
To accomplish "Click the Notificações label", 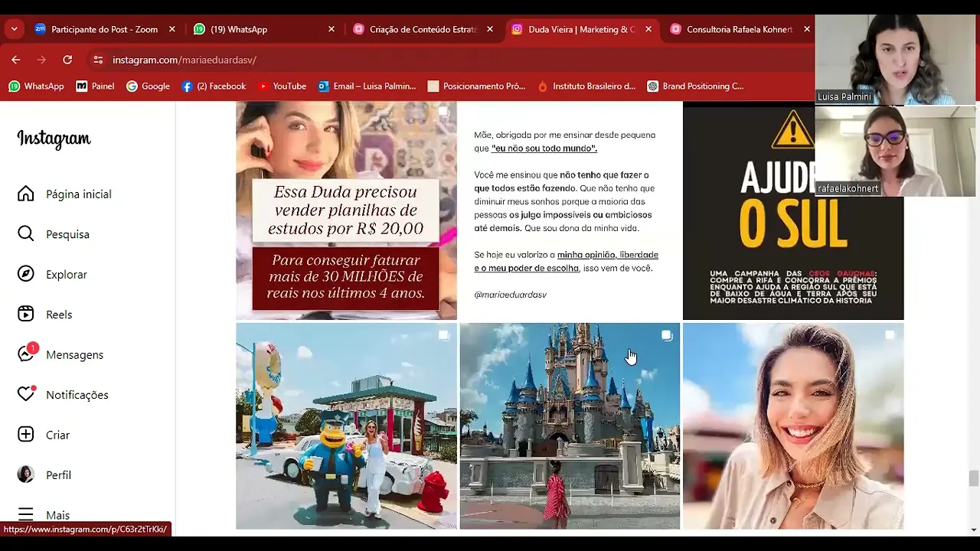I will [x=77, y=395].
